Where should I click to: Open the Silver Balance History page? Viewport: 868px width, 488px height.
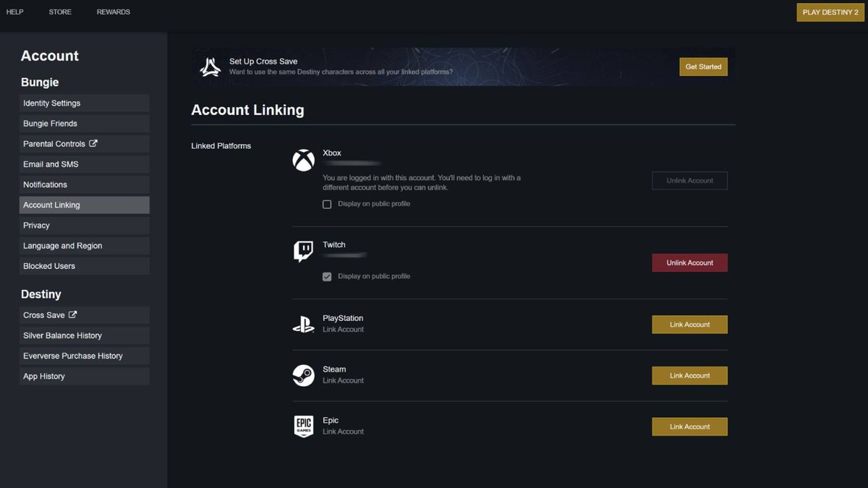(x=84, y=335)
